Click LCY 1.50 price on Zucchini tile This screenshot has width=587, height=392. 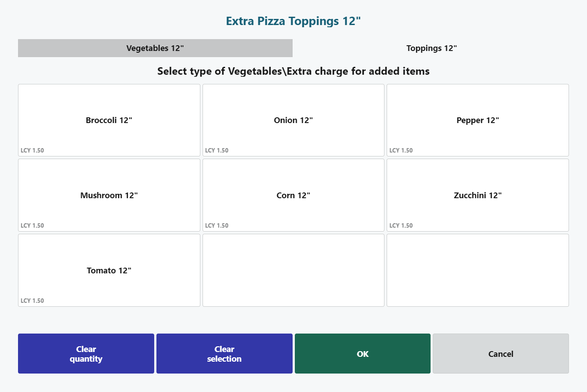point(401,225)
